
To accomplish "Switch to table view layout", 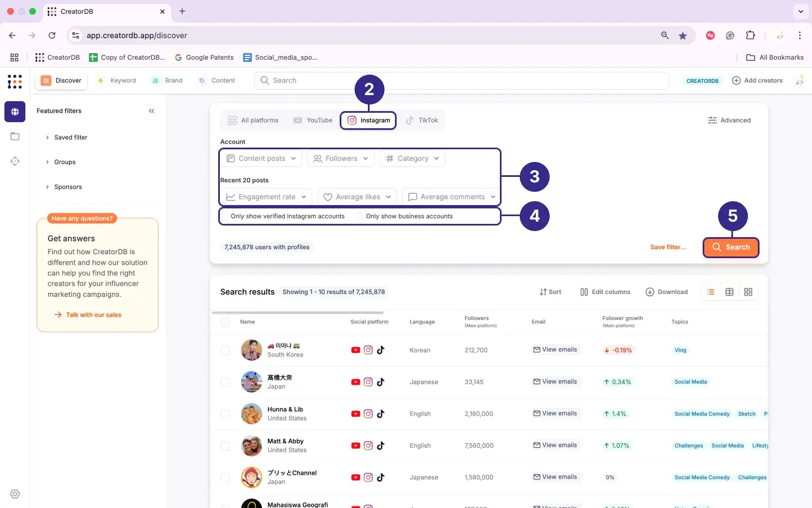I will [729, 292].
